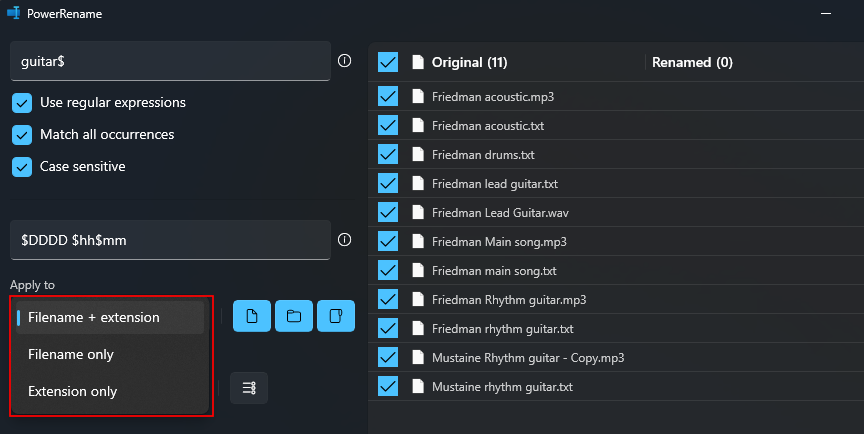Toggle the include files icon button
This screenshot has width=864, height=434.
[252, 316]
